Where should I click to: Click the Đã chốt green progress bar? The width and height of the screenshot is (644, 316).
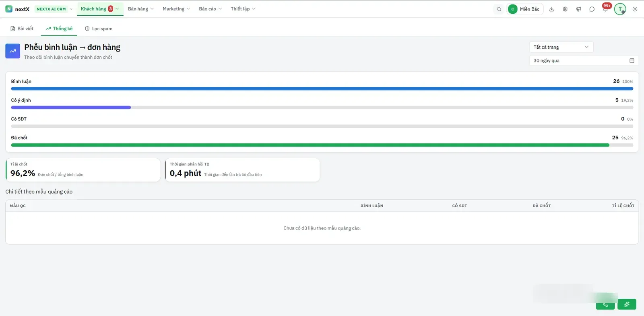point(310,145)
